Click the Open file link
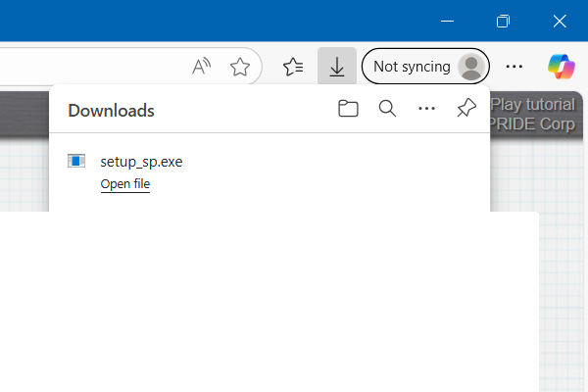The image size is (588, 392). click(x=125, y=183)
